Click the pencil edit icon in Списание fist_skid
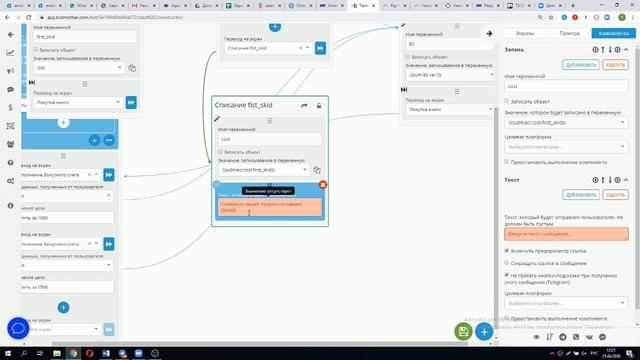The width and height of the screenshot is (640, 360). tap(217, 119)
